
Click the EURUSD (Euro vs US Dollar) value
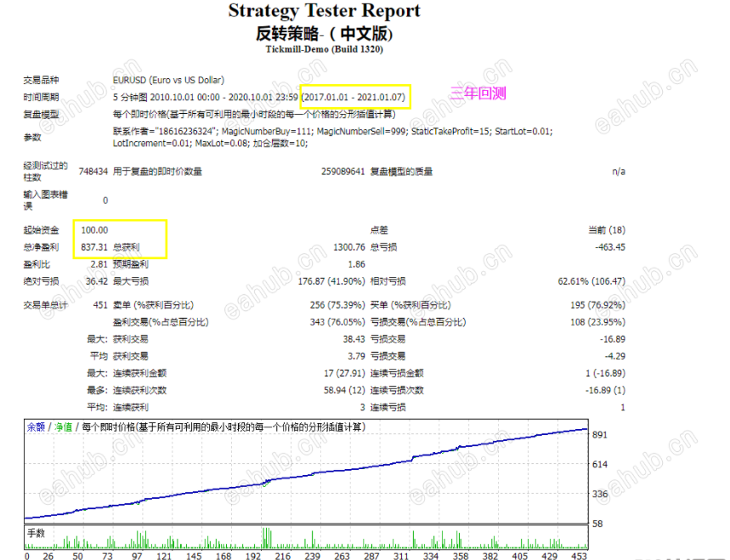(x=168, y=80)
